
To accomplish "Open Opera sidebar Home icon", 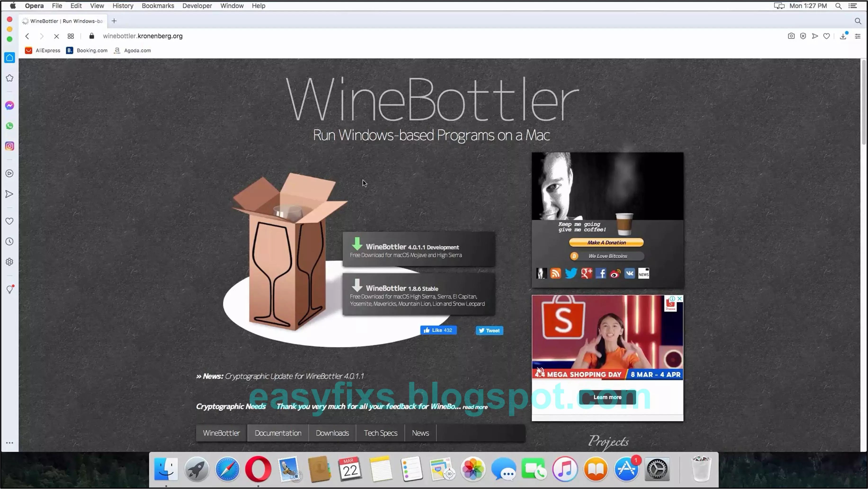I will 9,57.
